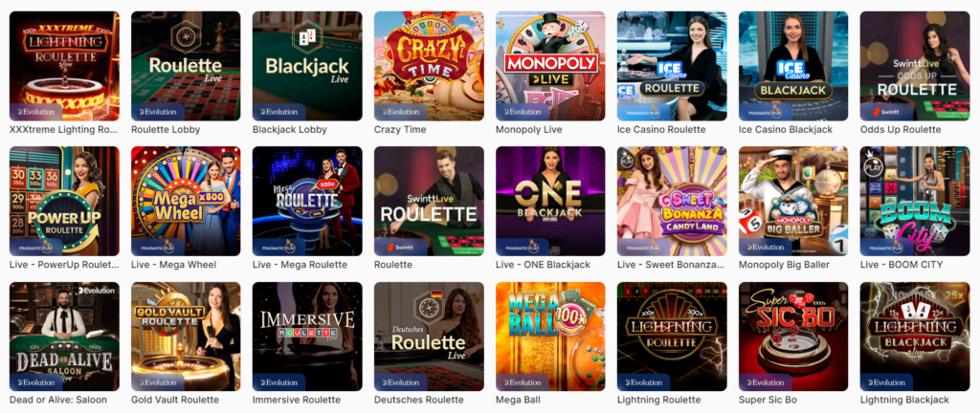Viewport: 980px width, 413px height.
Task: Launch the Live Mega Wheel thumbnail
Action: (x=187, y=202)
